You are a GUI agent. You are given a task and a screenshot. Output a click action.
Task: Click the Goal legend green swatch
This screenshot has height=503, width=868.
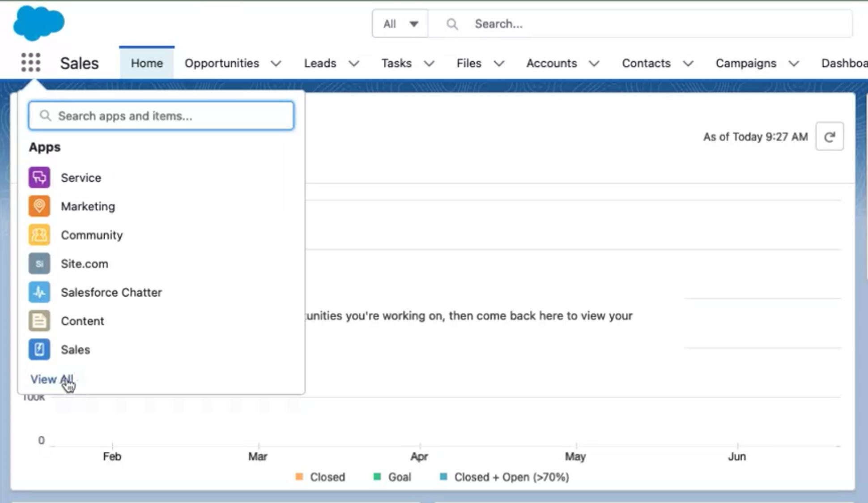[377, 477]
